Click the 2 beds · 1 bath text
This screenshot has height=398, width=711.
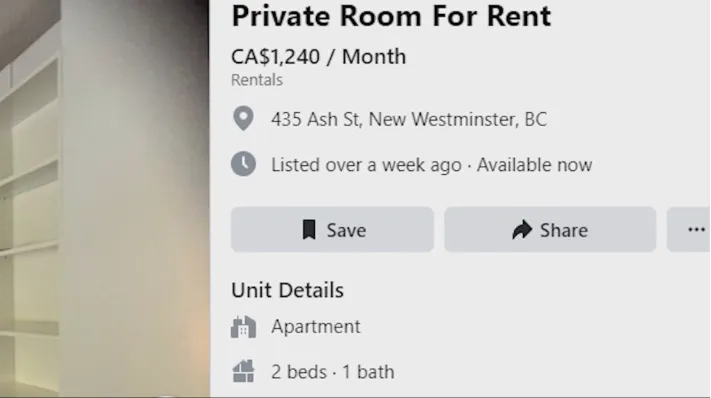click(333, 372)
